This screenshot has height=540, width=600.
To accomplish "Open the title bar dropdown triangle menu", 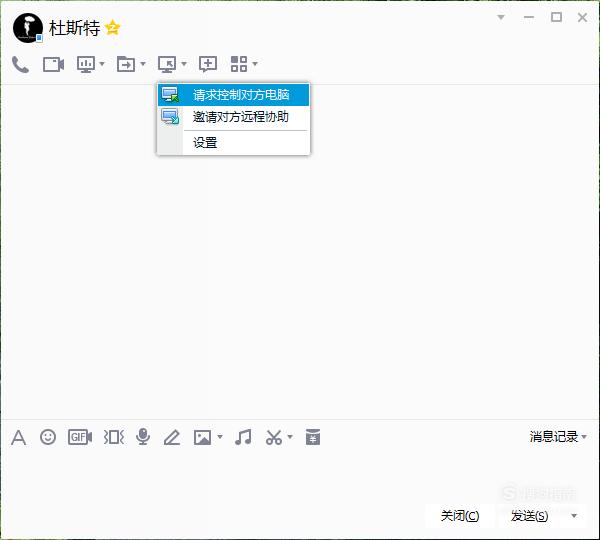I will tap(501, 17).
